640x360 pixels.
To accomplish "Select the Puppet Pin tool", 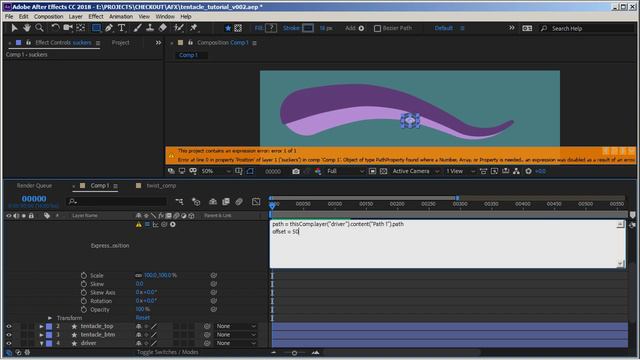I will coord(193,28).
